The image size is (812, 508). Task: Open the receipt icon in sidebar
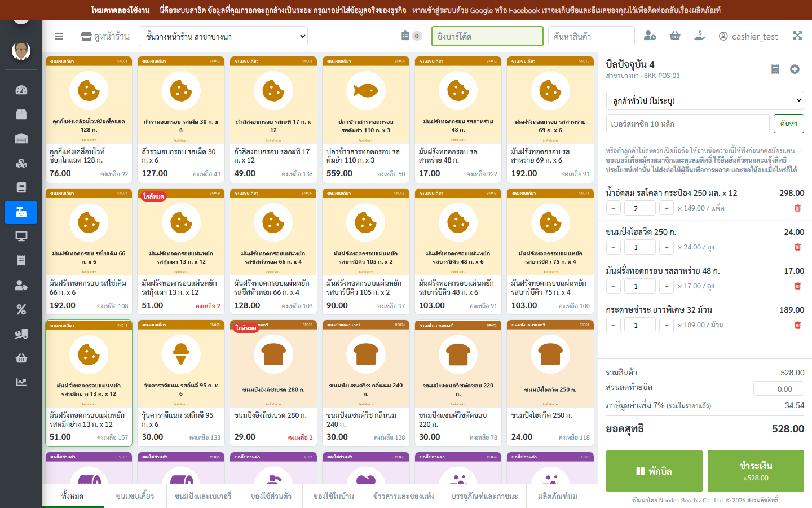click(21, 261)
